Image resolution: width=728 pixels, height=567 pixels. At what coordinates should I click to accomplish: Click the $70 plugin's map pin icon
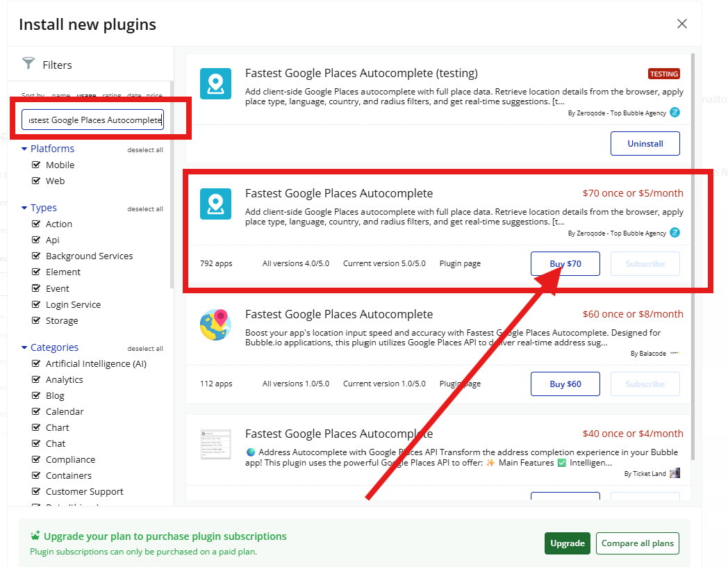pyautogui.click(x=215, y=204)
